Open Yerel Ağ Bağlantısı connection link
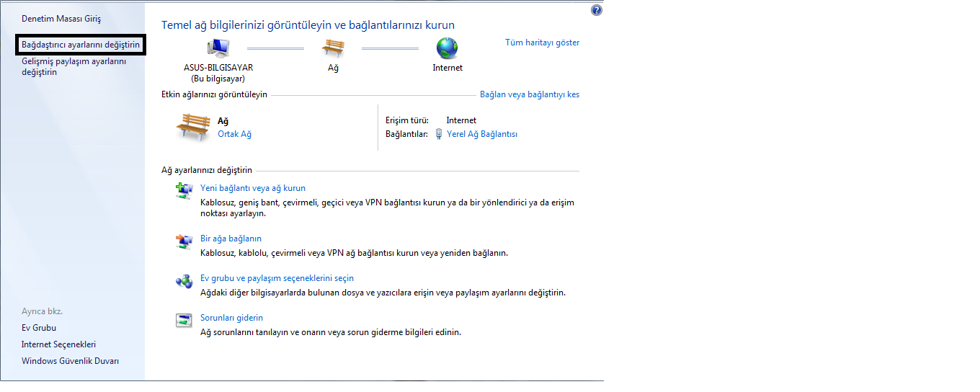 (x=482, y=134)
